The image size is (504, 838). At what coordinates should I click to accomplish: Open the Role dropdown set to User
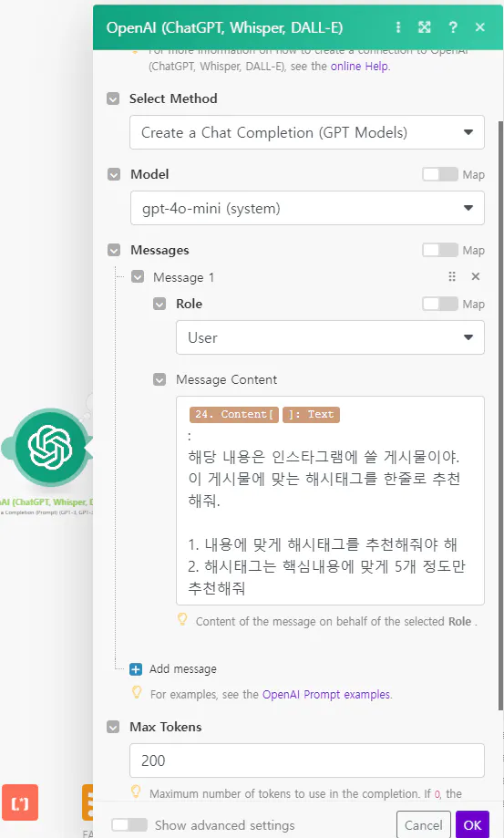330,337
